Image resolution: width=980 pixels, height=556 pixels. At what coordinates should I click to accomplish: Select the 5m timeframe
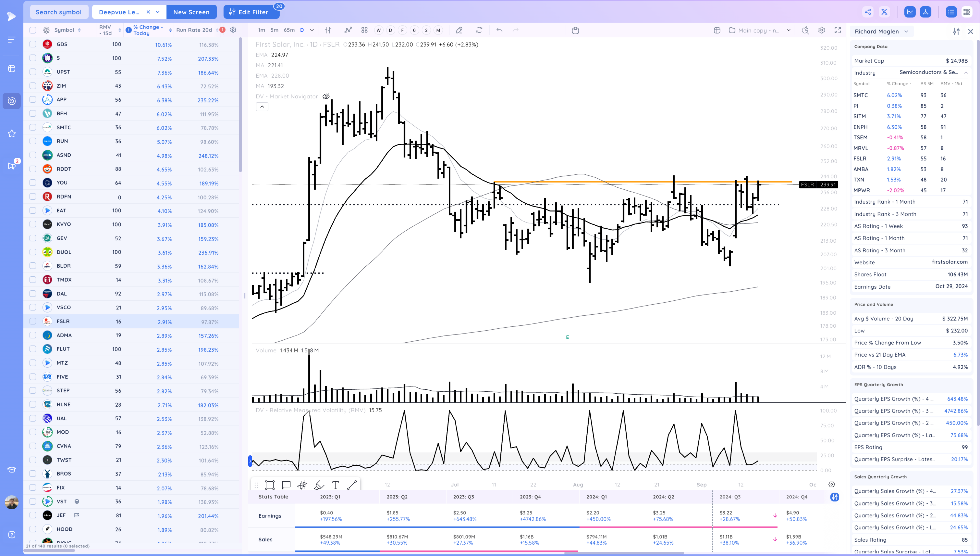[274, 30]
